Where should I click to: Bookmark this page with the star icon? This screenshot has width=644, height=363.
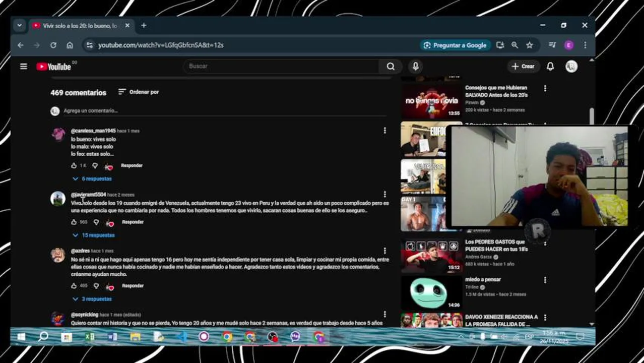tap(530, 45)
